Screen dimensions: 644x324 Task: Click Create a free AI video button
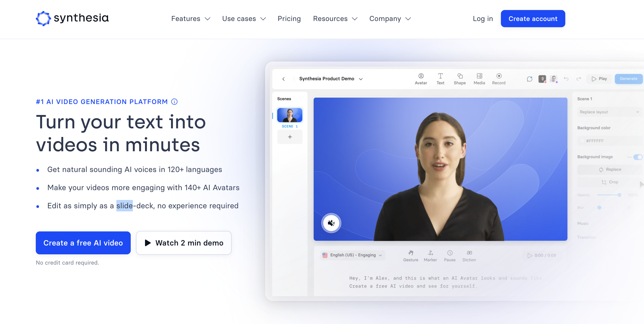click(83, 243)
